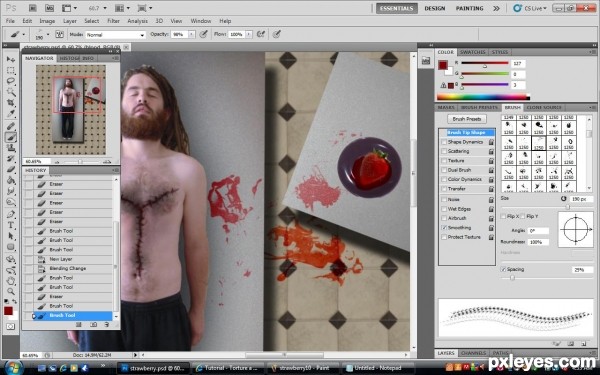Toggle the brush panel icon in options bar
600x375 pixels.
tap(59, 34)
